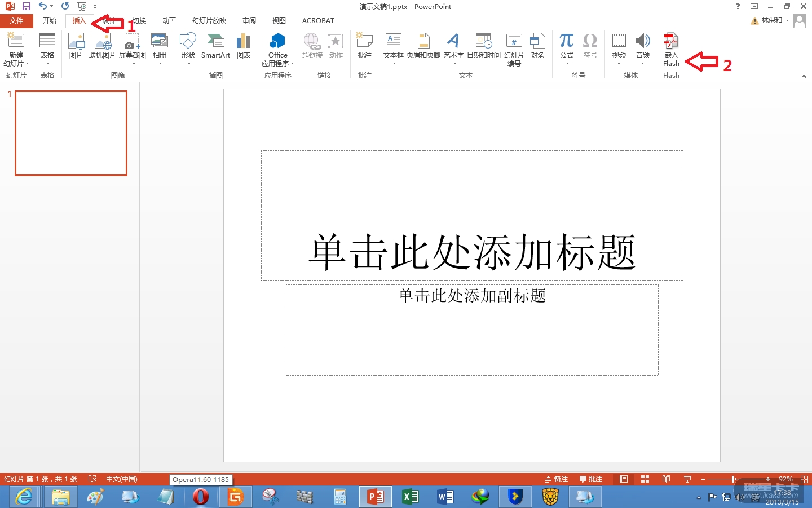Image resolution: width=812 pixels, height=508 pixels.
Task: Adjust the zoom slider in status bar
Action: 734,479
